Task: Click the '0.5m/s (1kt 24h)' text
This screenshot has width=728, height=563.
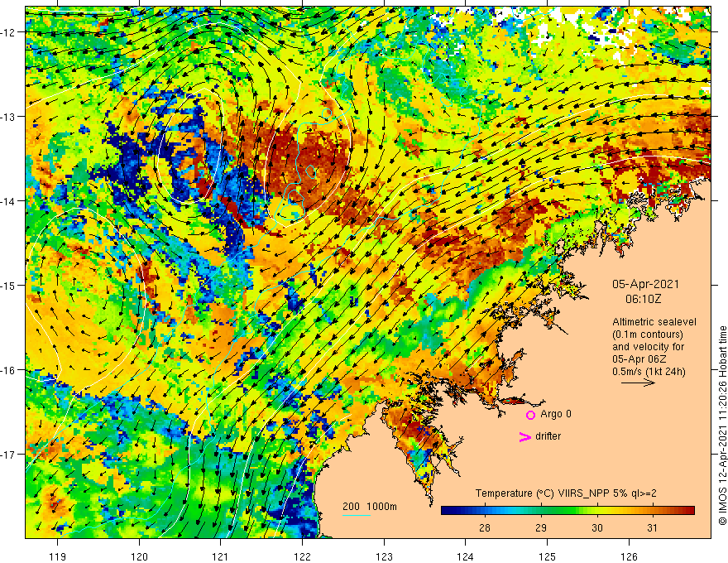Action: (x=649, y=371)
